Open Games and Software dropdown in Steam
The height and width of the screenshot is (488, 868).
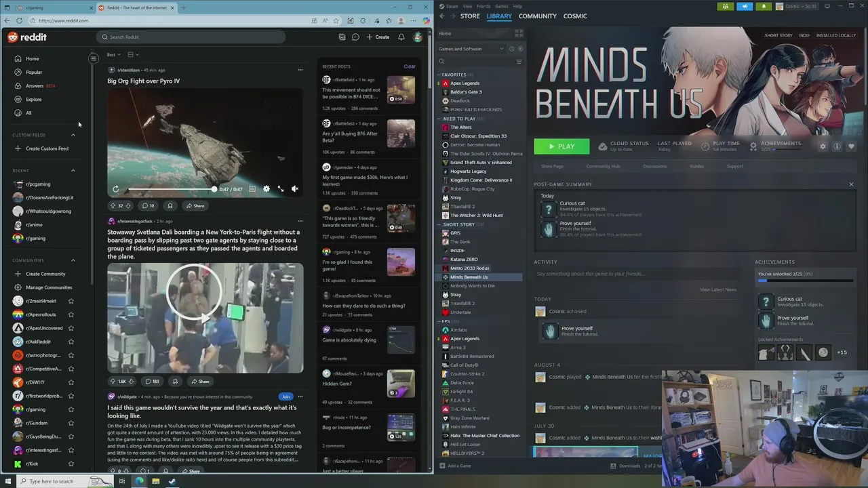[471, 49]
